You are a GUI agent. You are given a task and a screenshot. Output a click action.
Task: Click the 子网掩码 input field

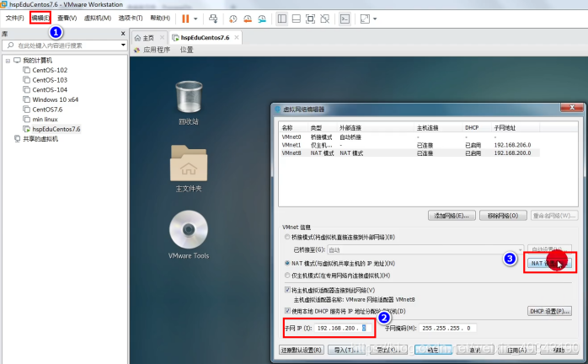(x=447, y=328)
